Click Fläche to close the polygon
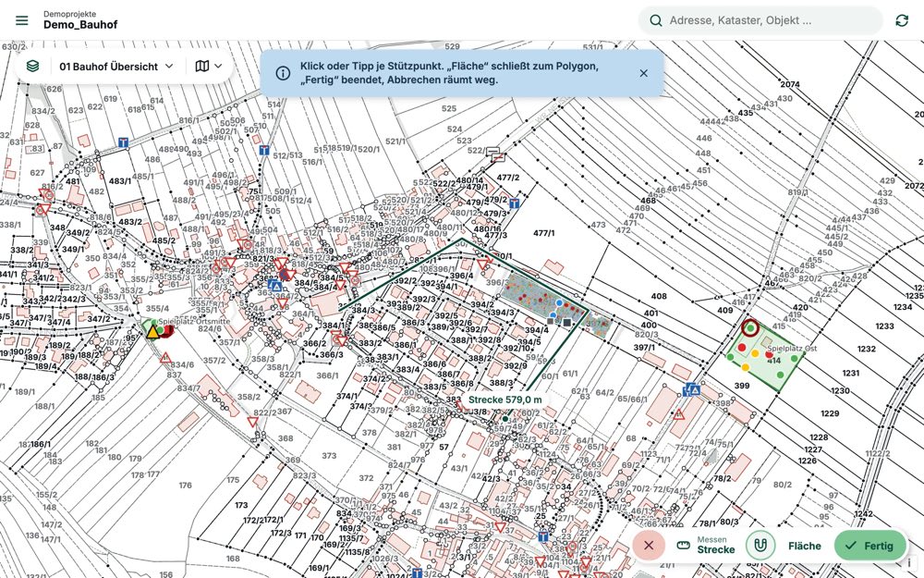The width and height of the screenshot is (924, 578). [x=805, y=547]
